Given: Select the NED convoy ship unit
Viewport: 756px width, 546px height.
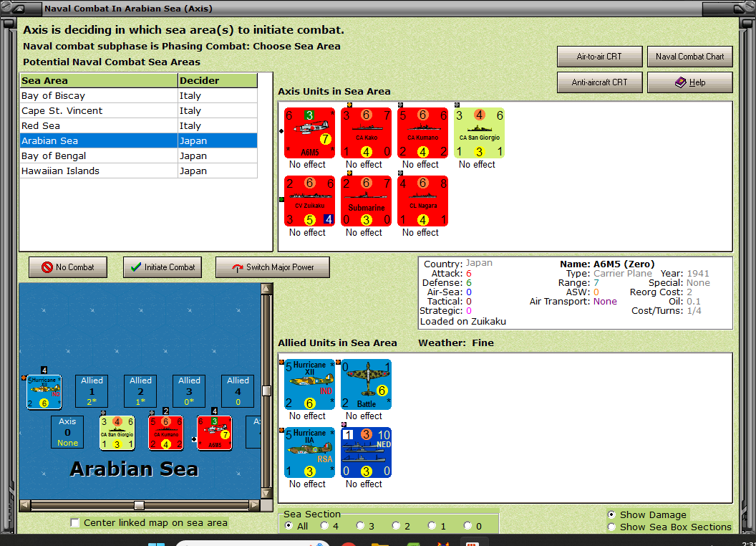Looking at the screenshot, I should point(366,452).
